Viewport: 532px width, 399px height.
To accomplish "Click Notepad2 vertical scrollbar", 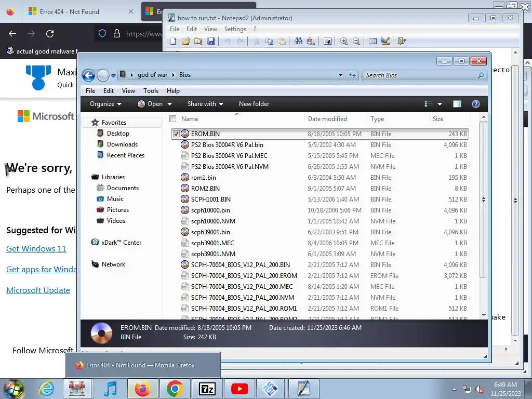I will coord(515,200).
